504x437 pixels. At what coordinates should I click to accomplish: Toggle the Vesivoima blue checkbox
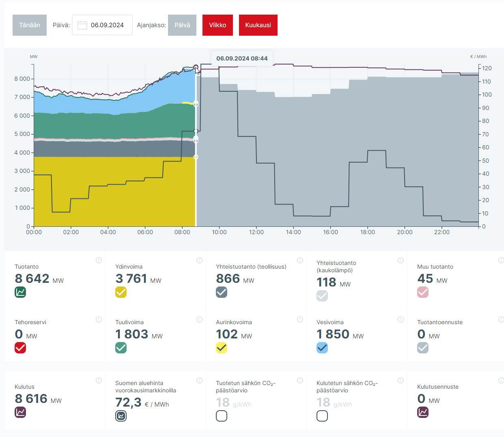click(x=322, y=348)
